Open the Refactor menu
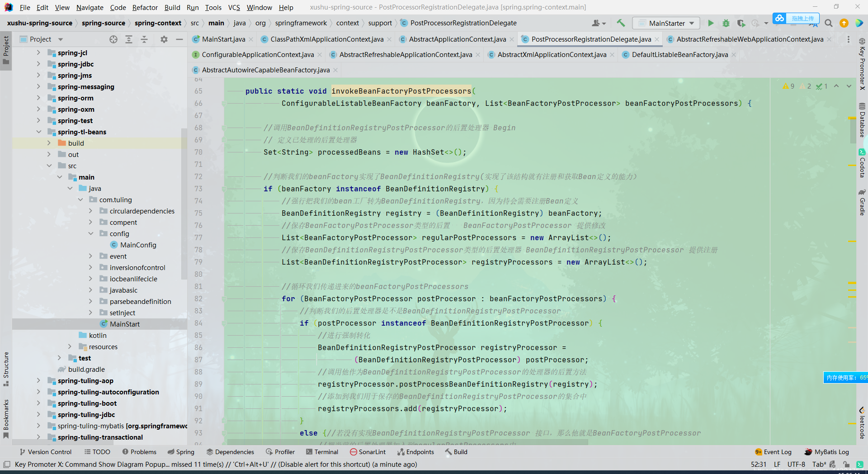The image size is (868, 474). (x=145, y=7)
